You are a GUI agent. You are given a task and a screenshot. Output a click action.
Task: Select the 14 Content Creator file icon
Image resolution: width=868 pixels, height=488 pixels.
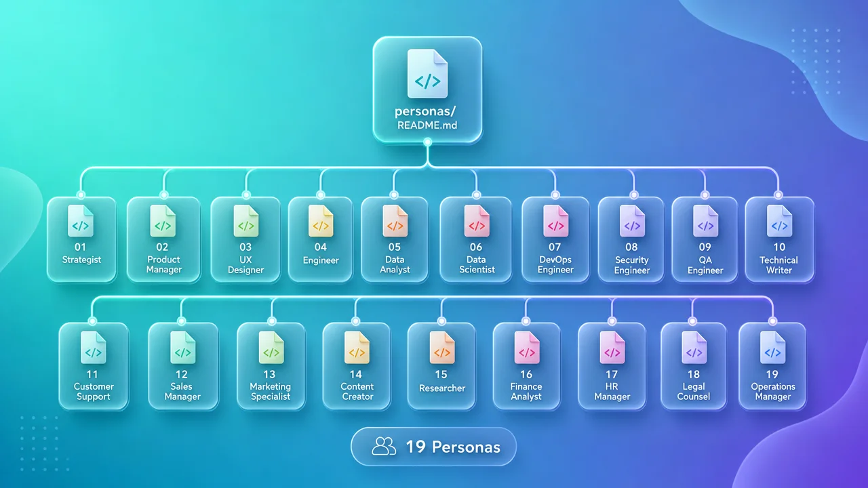pos(357,348)
